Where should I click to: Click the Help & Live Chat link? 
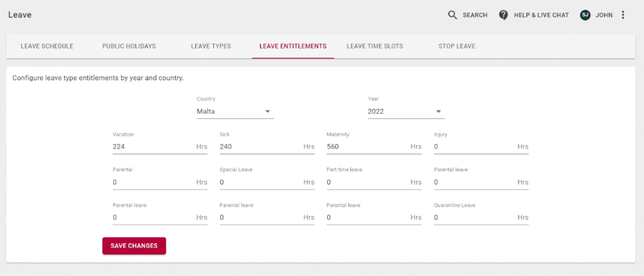542,15
